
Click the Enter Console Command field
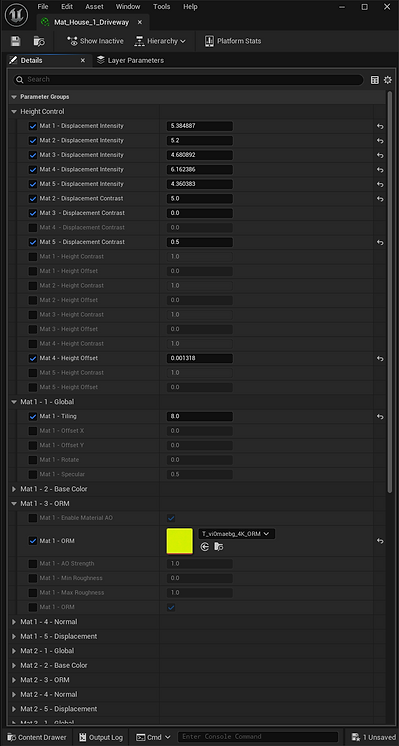point(258,737)
